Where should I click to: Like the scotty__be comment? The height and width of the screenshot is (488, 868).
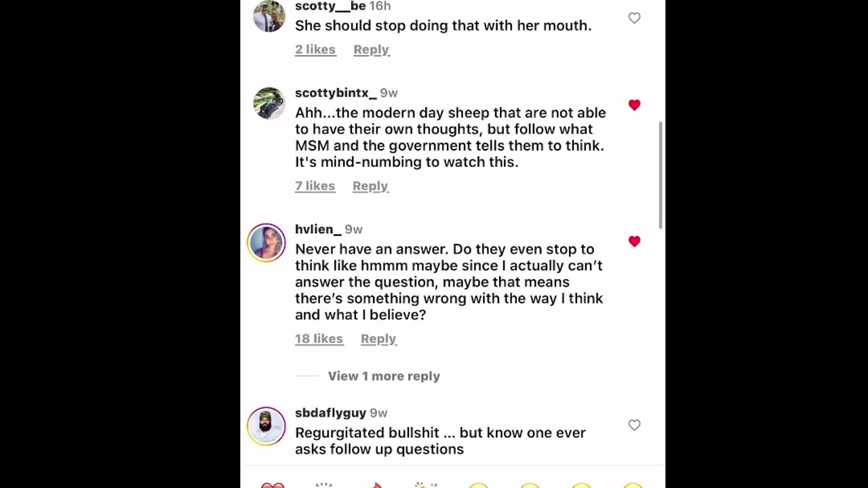(634, 18)
